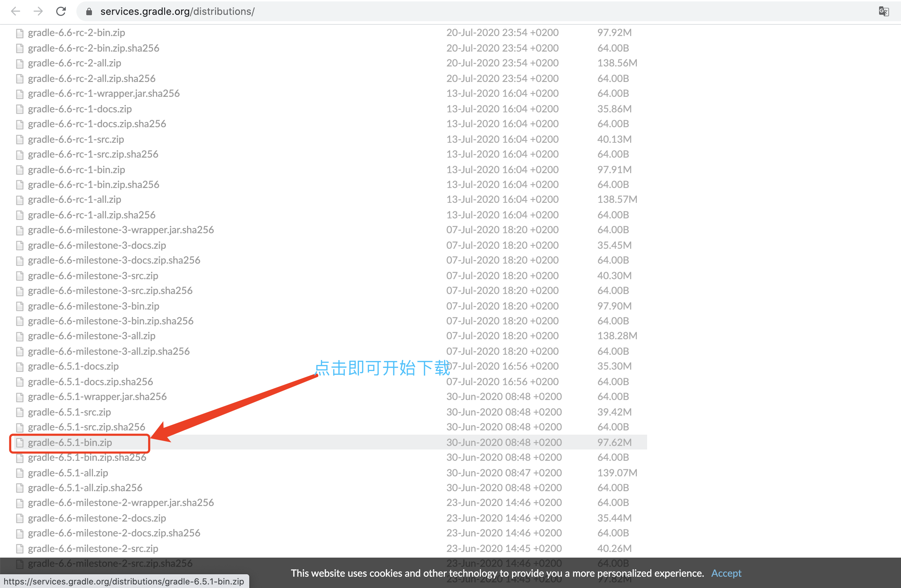Screen dimensions: 901x588
Task: Download gradle-6.5.1-bin.zip
Action: (x=70, y=442)
